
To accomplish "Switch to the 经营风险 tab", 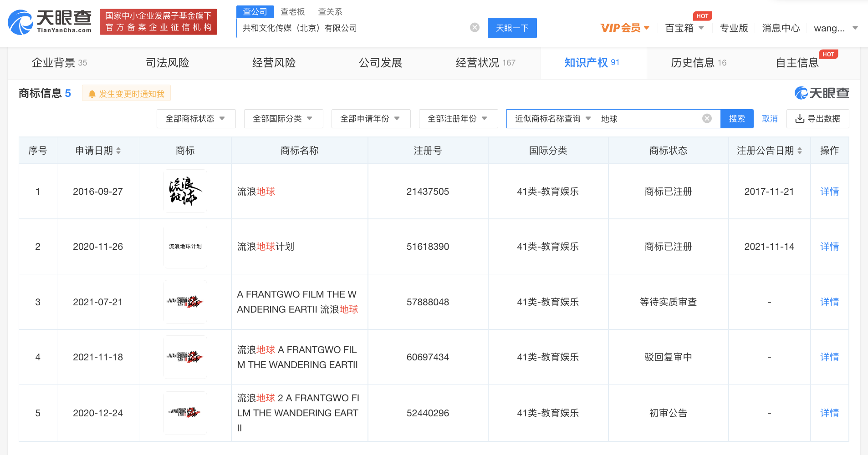I will 274,63.
